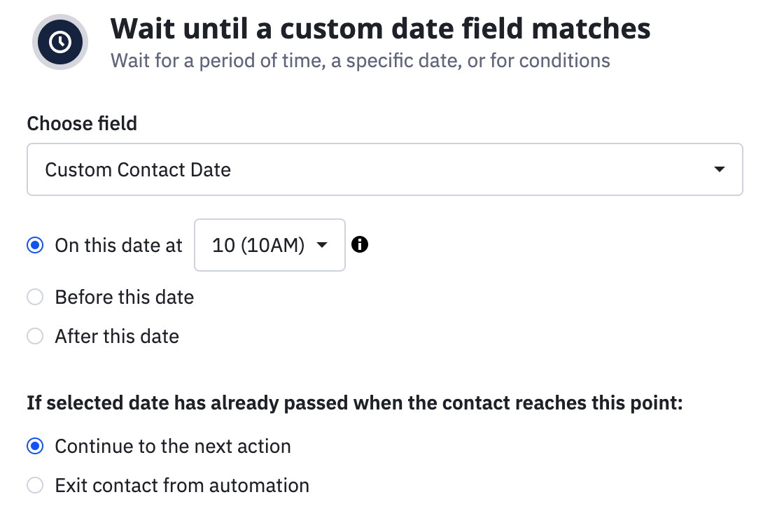The height and width of the screenshot is (532, 770).
Task: Click the "Wait for a period of time" subtitle
Action: (360, 61)
